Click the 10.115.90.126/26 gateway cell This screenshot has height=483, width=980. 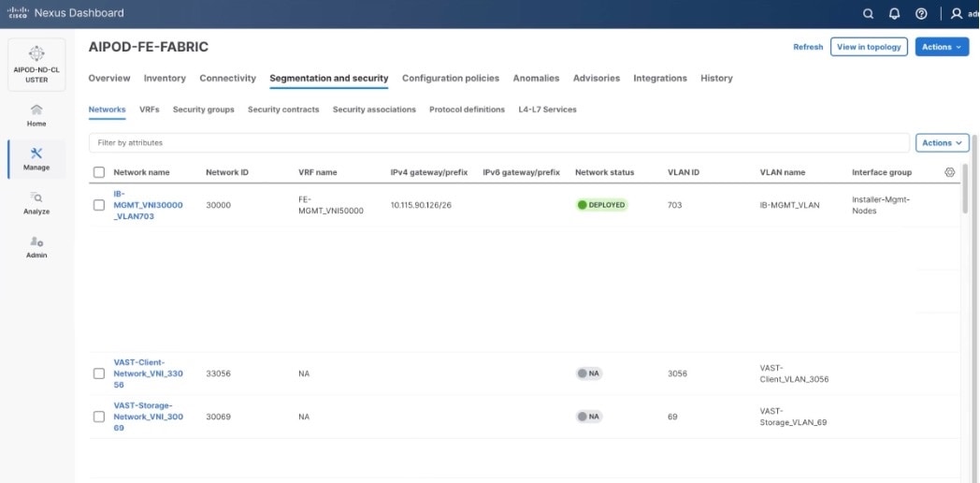[x=421, y=205]
